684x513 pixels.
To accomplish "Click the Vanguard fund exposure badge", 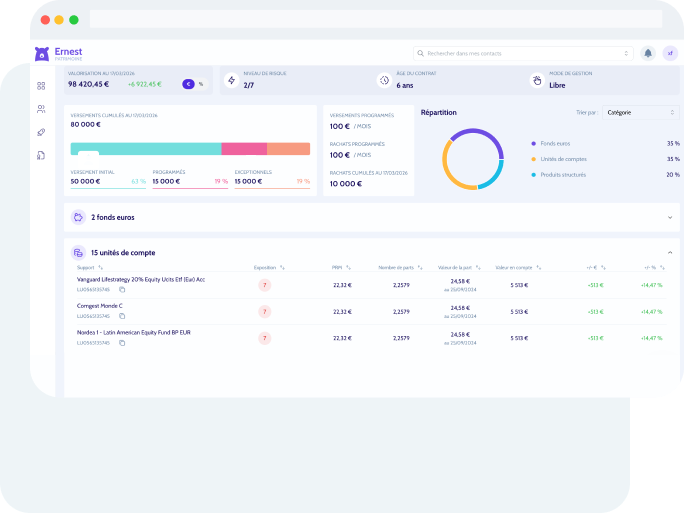I will (265, 285).
